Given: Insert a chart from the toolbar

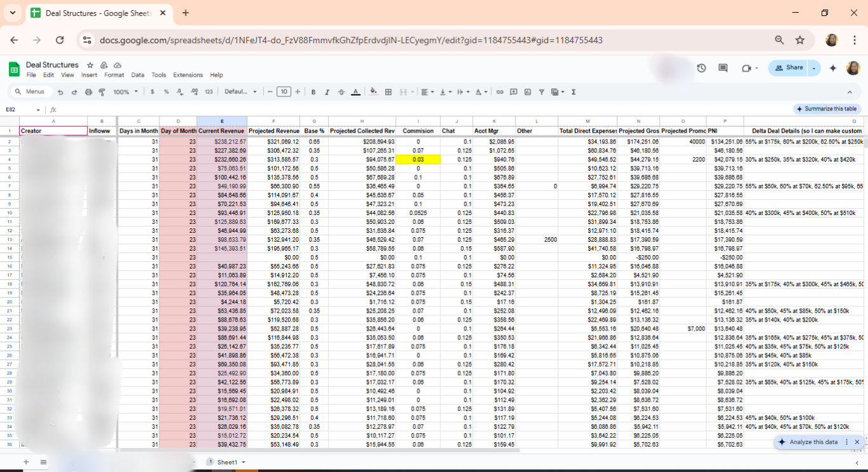Looking at the screenshot, I should [528, 92].
